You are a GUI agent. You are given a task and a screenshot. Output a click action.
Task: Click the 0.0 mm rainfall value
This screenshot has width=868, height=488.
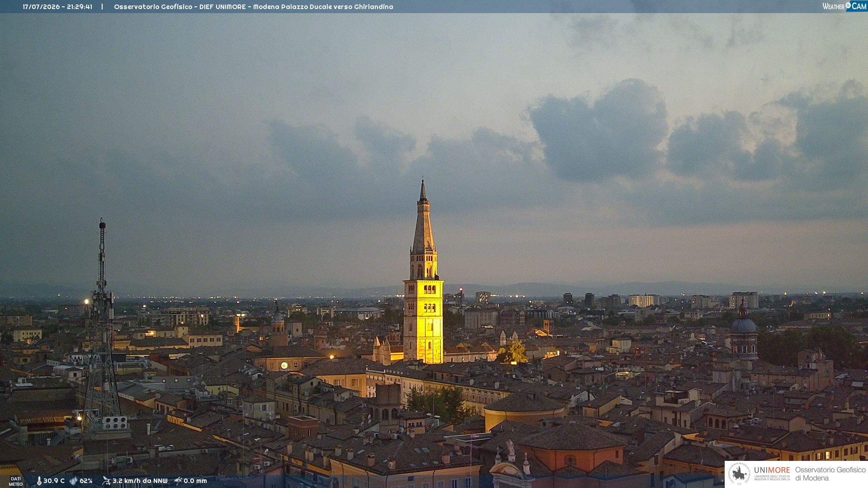pyautogui.click(x=195, y=481)
